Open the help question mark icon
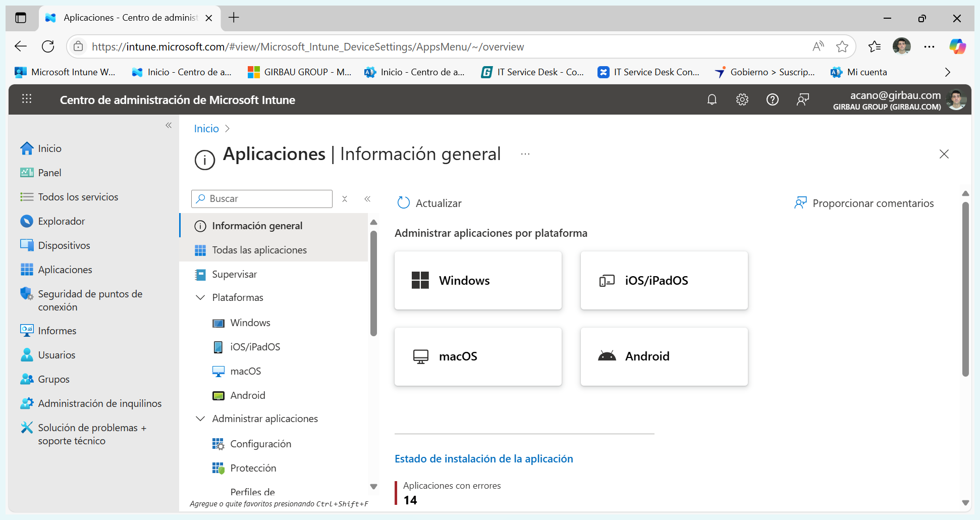This screenshot has height=520, width=980. [773, 99]
